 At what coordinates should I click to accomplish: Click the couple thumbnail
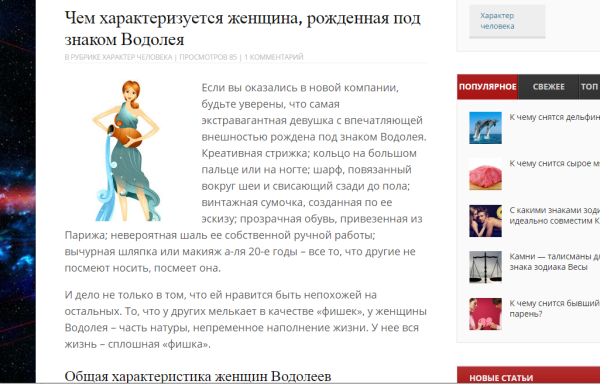tap(485, 221)
